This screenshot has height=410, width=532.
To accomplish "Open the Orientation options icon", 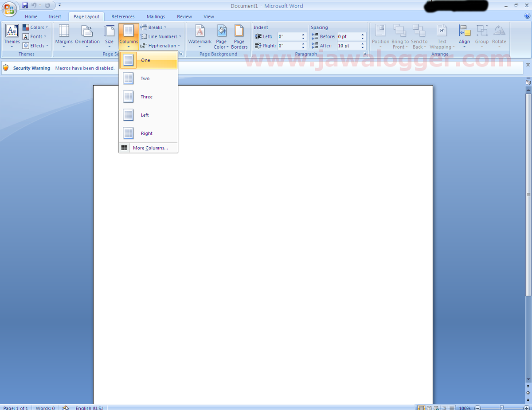I will (87, 31).
